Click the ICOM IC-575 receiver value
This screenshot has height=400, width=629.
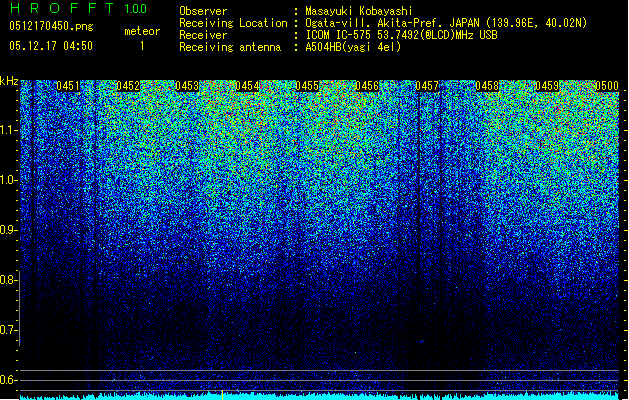[x=401, y=35]
